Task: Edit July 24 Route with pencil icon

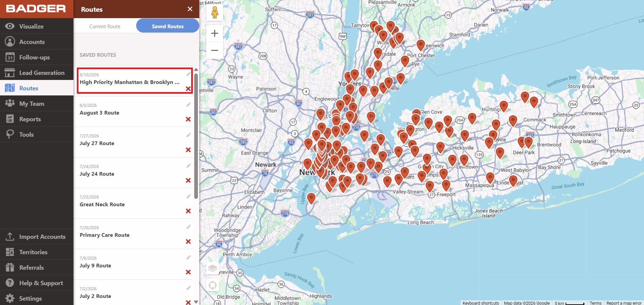Action: (x=189, y=166)
